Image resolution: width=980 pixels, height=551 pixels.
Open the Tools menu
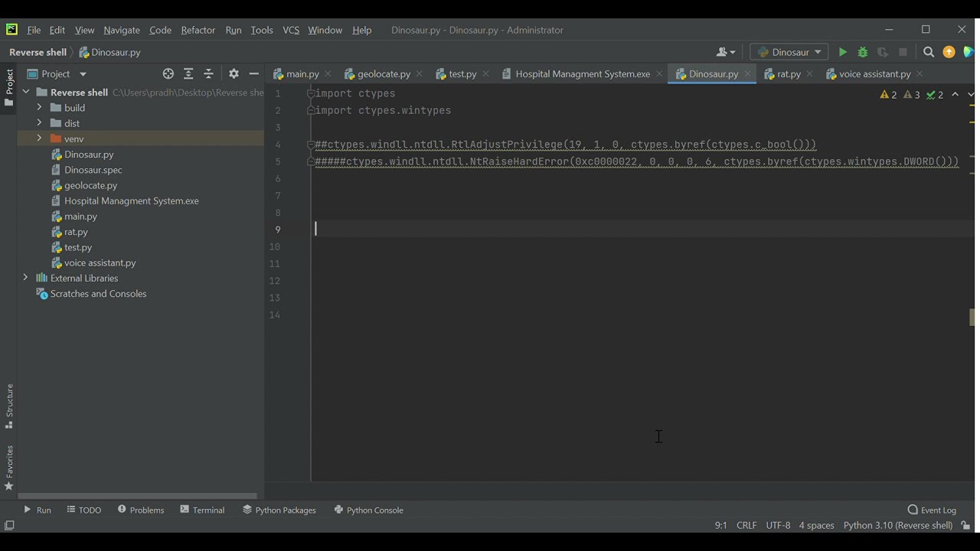(x=262, y=30)
